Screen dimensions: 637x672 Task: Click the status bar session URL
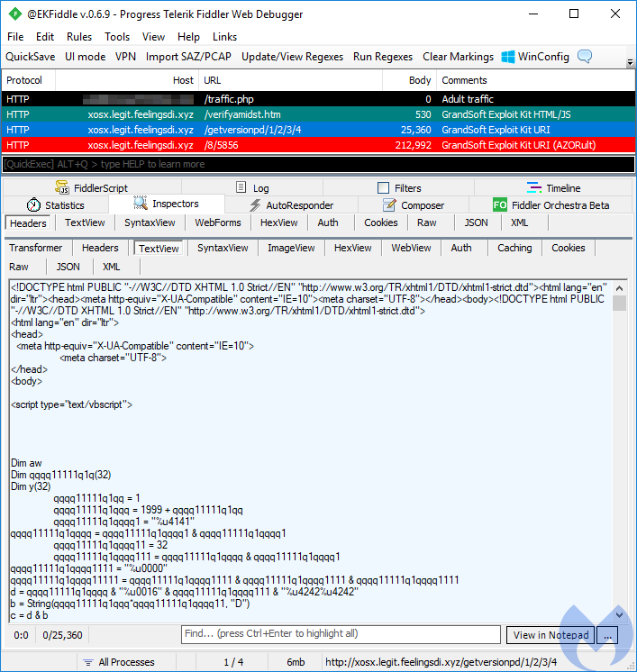tap(441, 662)
